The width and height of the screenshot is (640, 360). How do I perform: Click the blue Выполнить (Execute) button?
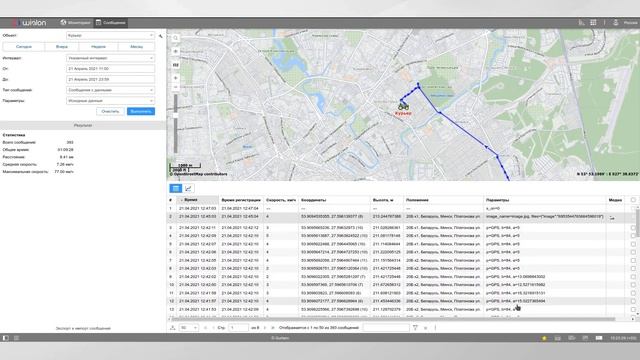point(141,111)
